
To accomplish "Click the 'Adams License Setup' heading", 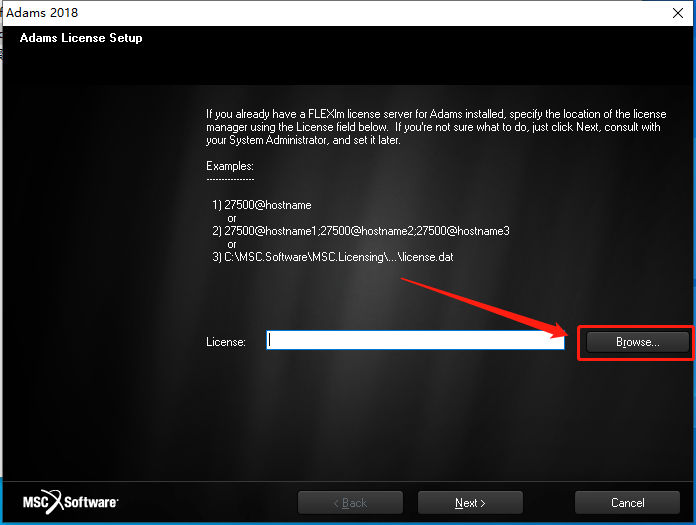I will tap(81, 38).
